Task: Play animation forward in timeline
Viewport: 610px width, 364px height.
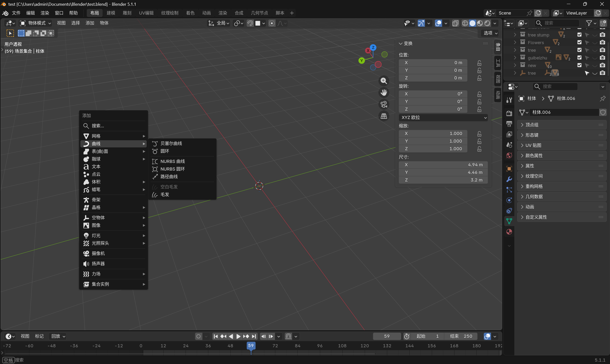Action: point(238,336)
